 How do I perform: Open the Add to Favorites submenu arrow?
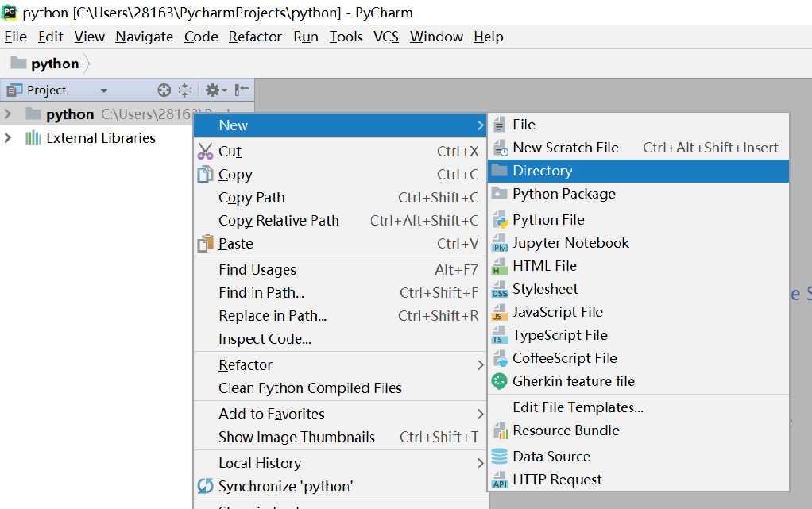(x=480, y=415)
